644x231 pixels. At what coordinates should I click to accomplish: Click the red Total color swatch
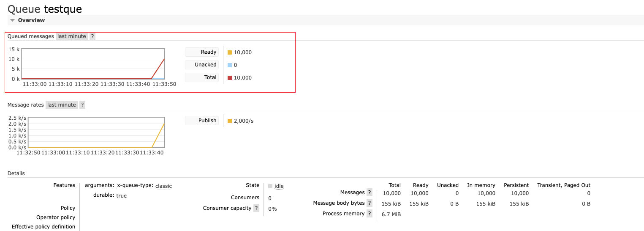pyautogui.click(x=230, y=78)
